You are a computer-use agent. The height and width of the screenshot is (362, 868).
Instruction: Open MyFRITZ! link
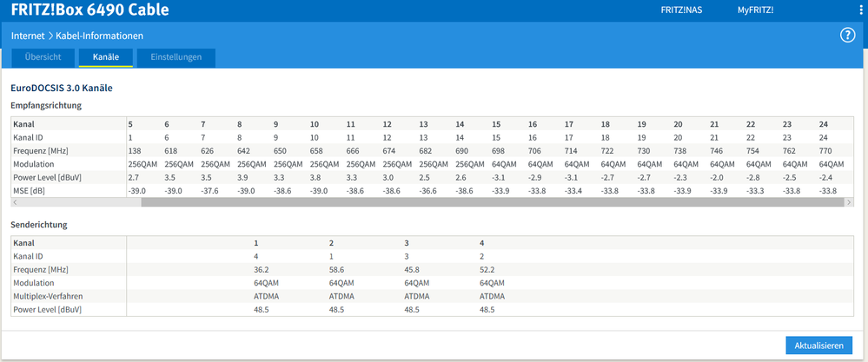point(755,10)
